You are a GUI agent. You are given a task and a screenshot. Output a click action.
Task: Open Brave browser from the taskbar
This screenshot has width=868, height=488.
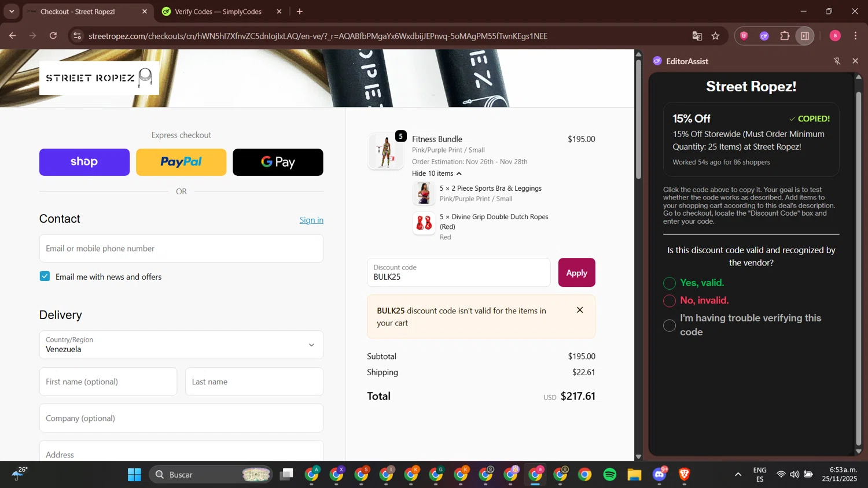(685, 475)
